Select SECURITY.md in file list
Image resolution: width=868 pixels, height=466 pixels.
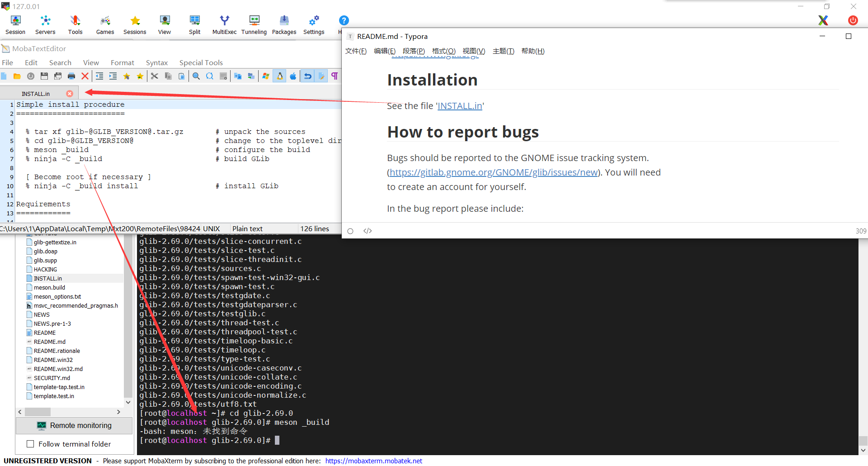click(x=52, y=378)
